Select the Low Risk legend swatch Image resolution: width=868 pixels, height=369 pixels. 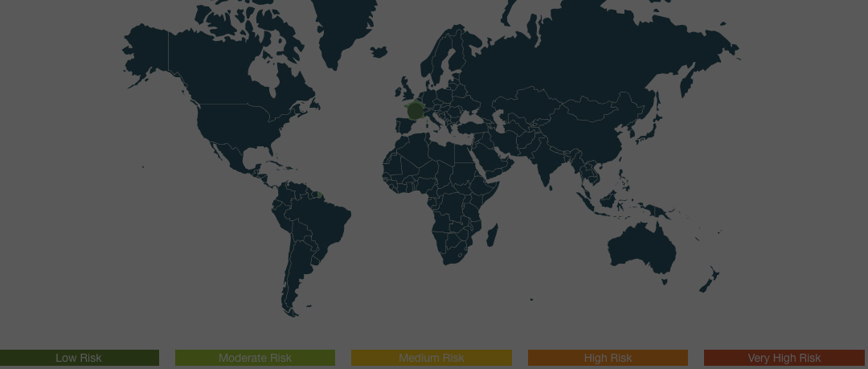(80, 358)
